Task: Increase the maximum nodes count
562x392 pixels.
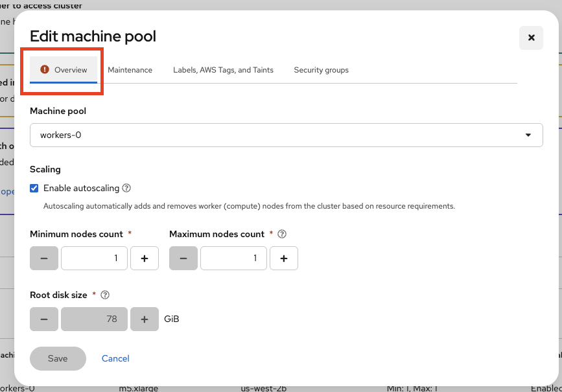Action: coord(284,259)
